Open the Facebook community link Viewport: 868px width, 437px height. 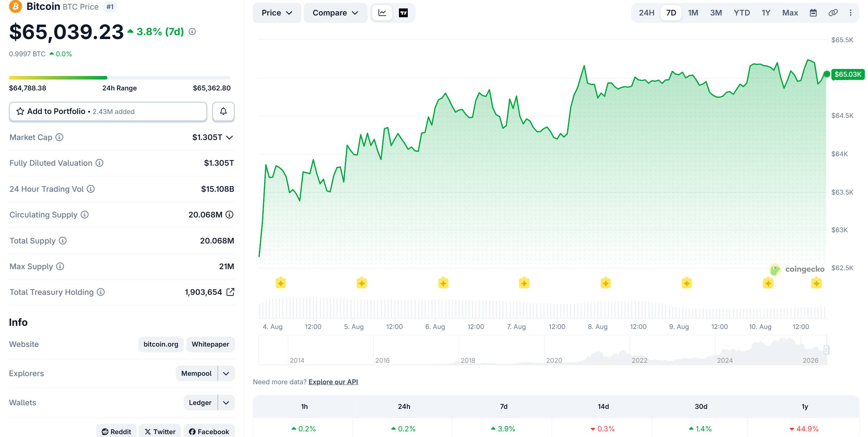(209, 432)
